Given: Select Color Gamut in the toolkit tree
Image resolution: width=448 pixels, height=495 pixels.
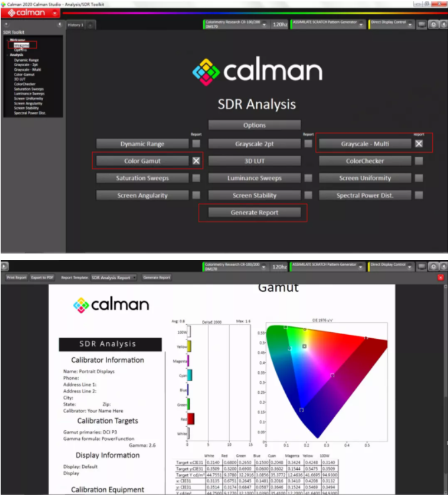Looking at the screenshot, I should (x=24, y=75).
